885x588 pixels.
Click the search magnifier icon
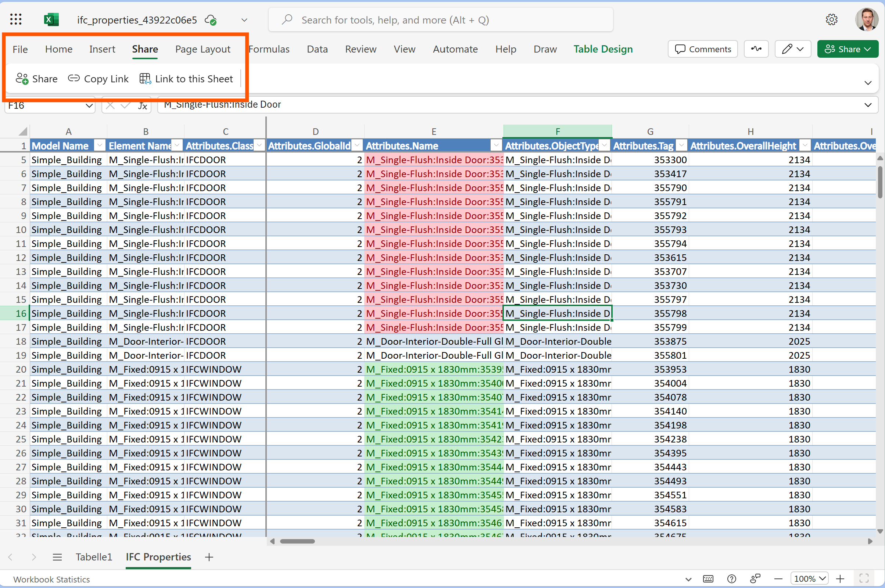point(287,19)
